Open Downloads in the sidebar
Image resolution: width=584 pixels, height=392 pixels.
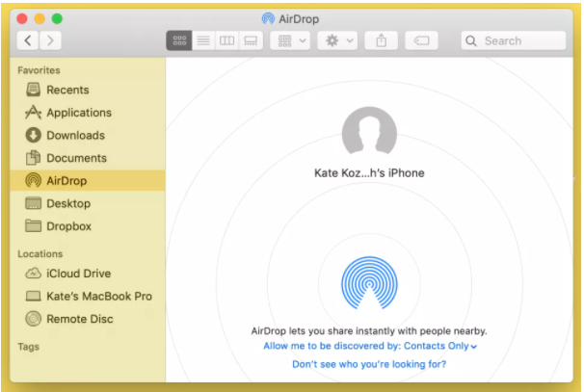click(88, 135)
